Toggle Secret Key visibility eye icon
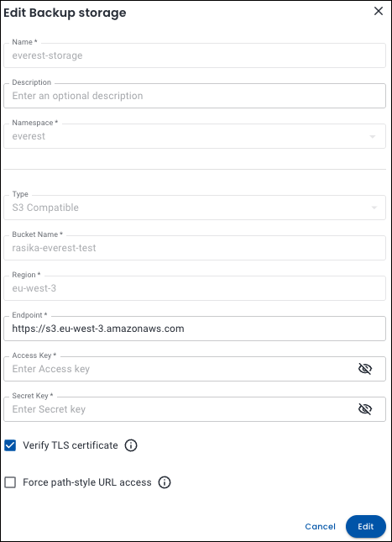 (365, 409)
